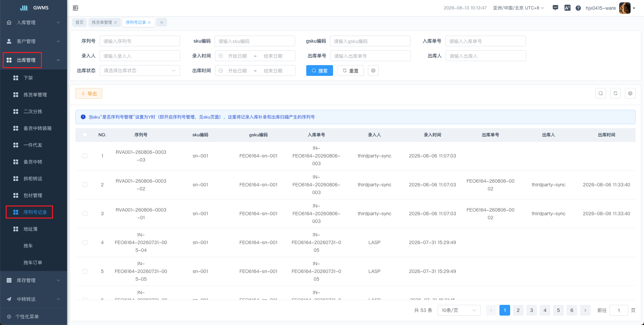Viewport: 644px width, 325px height.
Task: Open timezone selector 亚洲/中国/北京 UTC+8
Action: point(519,8)
